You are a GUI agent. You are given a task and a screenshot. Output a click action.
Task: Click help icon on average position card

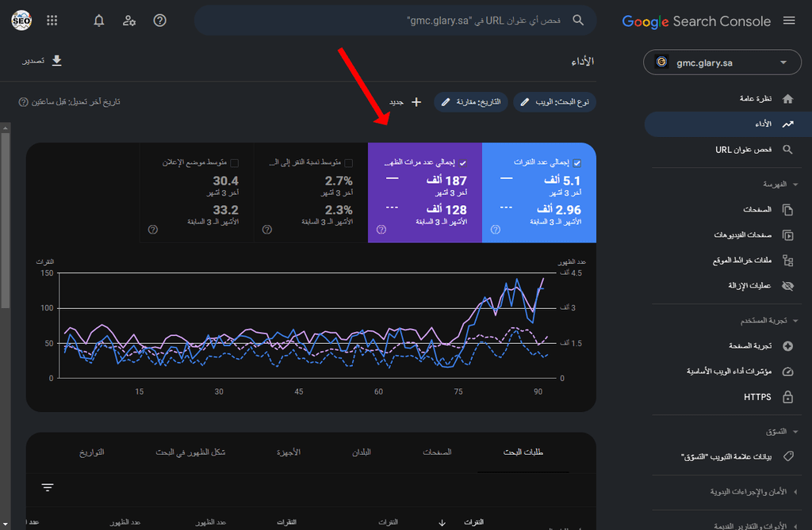[153, 229]
